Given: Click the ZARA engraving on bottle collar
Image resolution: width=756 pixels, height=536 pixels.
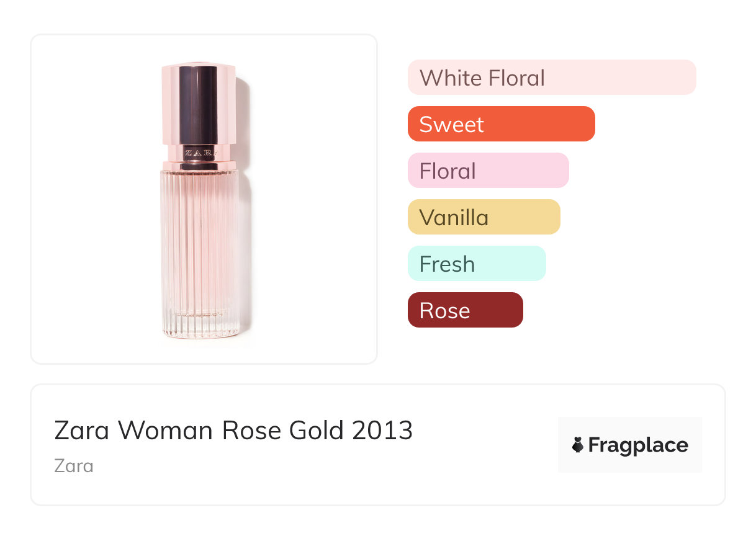Looking at the screenshot, I should pos(199,152).
